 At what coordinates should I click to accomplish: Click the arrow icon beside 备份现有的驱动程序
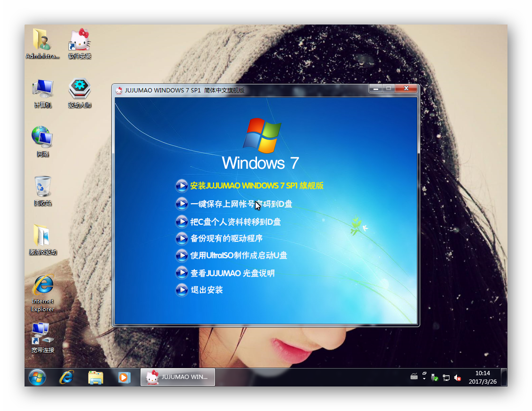(182, 238)
